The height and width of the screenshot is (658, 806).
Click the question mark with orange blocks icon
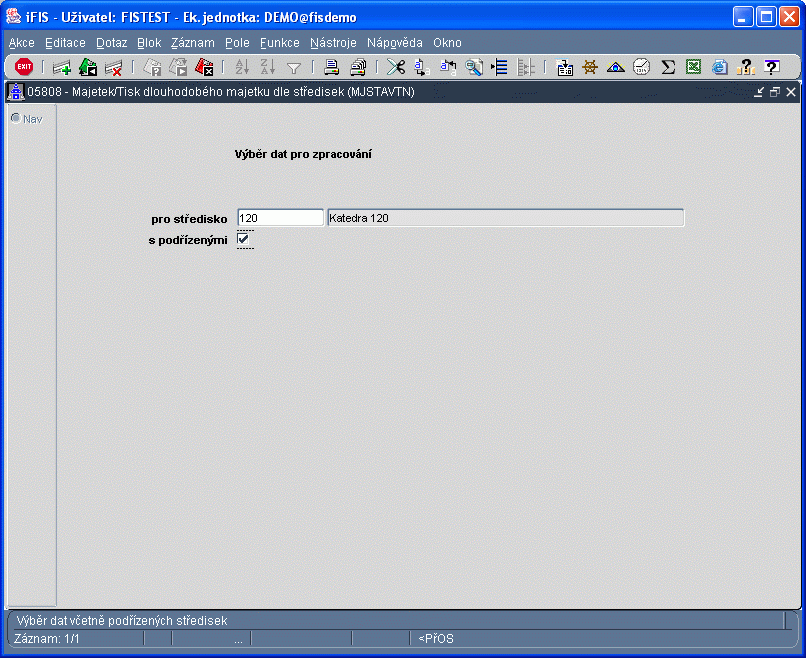(745, 67)
